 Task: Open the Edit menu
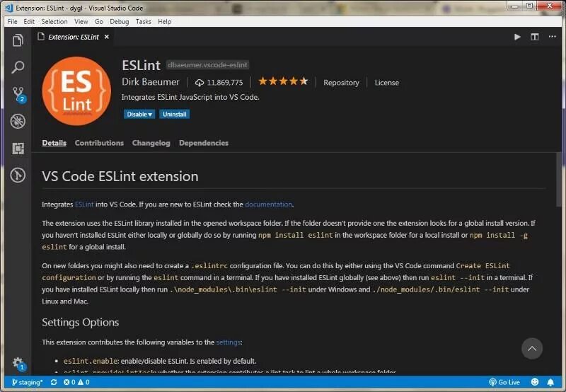click(29, 22)
